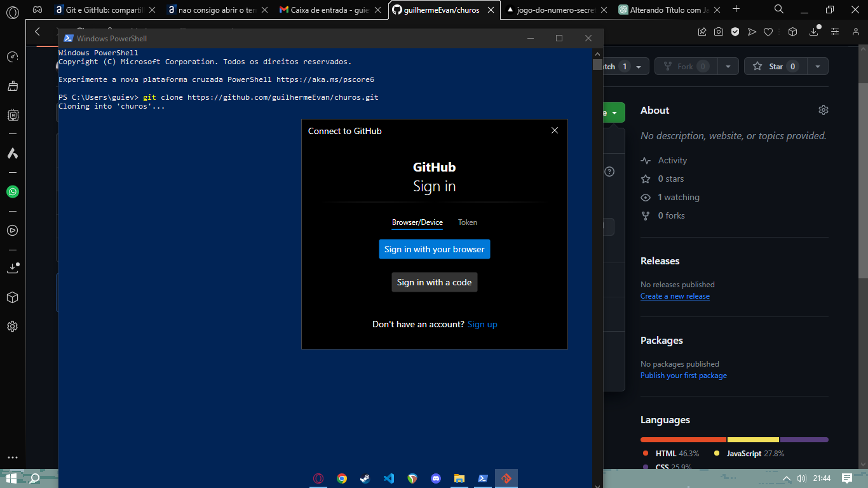Click Publish your first package link

[684, 376]
